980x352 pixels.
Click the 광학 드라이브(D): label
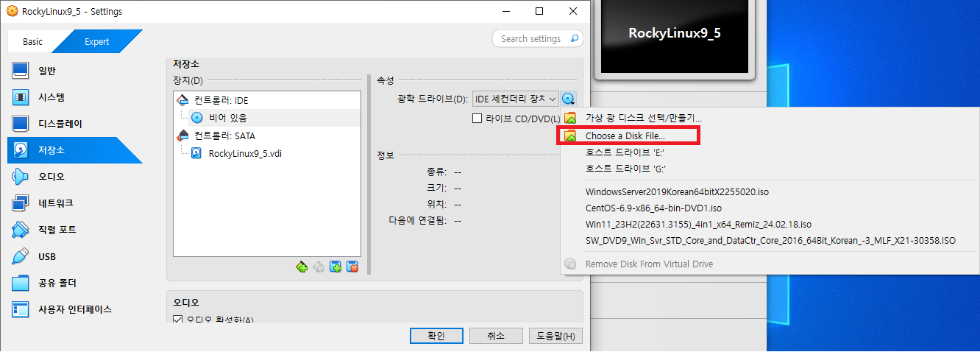pyautogui.click(x=431, y=99)
